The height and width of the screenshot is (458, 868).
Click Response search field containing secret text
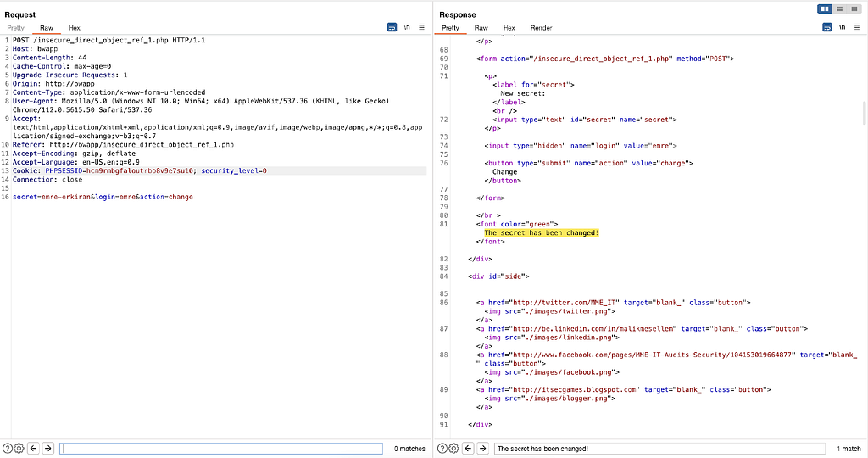click(659, 448)
